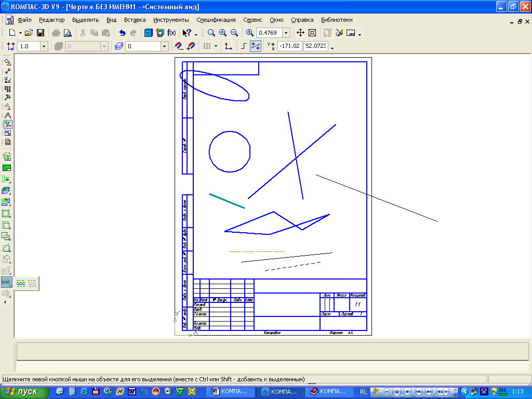Click the current step 1.0 field
The height and width of the screenshot is (399, 532).
(29, 46)
